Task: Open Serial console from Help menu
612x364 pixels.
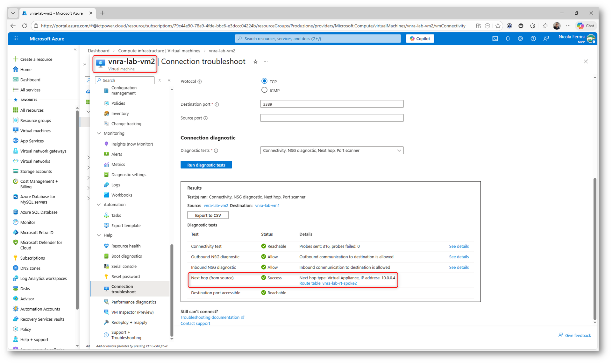Action: [x=124, y=266]
